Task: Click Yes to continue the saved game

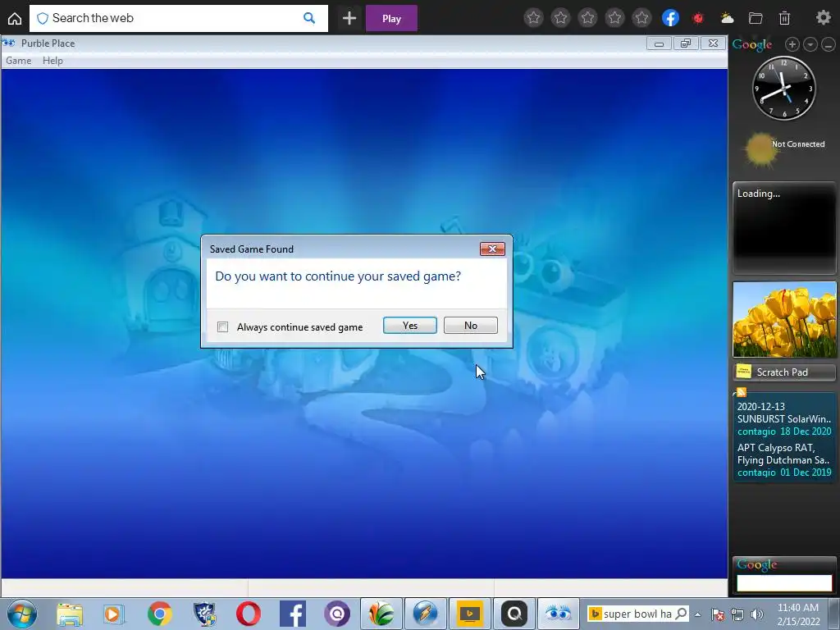Action: [x=410, y=325]
